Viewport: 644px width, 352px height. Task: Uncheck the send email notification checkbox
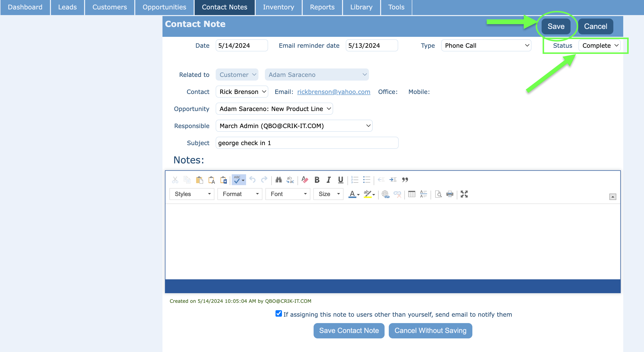coord(278,313)
